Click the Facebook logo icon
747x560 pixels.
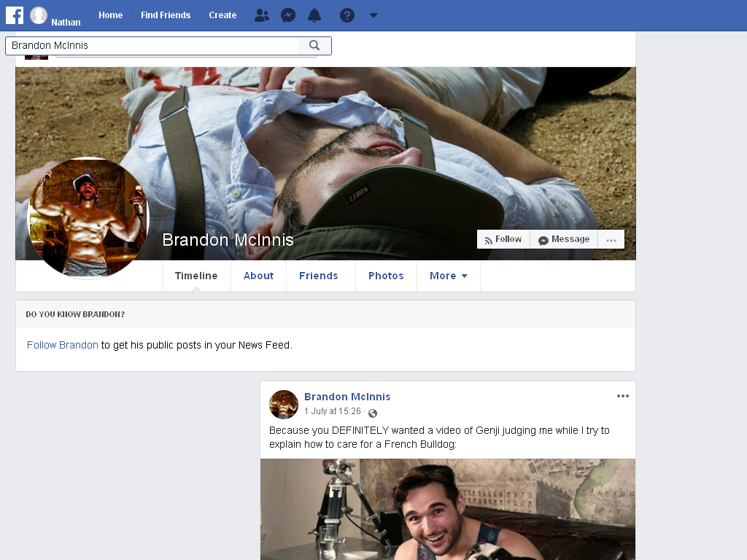click(x=15, y=15)
